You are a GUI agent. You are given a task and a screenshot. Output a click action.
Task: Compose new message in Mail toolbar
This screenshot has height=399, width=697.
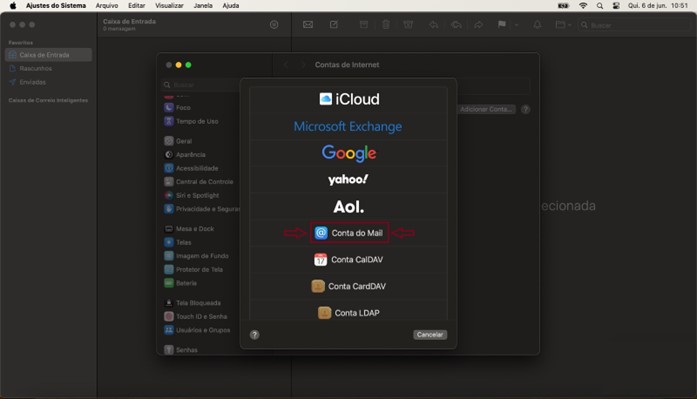click(334, 25)
